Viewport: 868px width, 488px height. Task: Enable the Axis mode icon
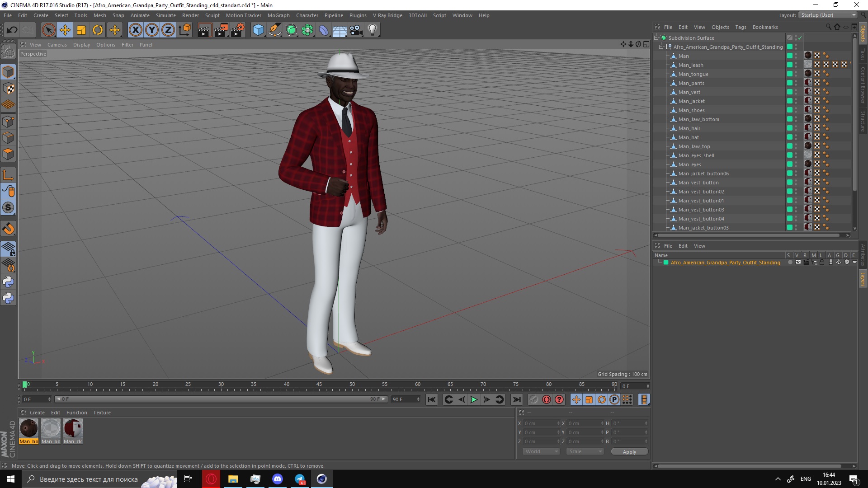8,175
